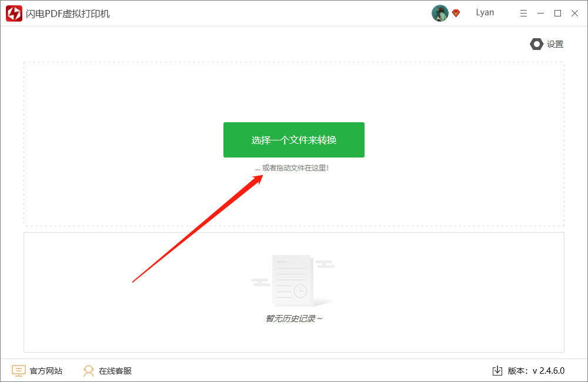Click the empty history document illustration
The width and height of the screenshot is (588, 382).
click(293, 281)
